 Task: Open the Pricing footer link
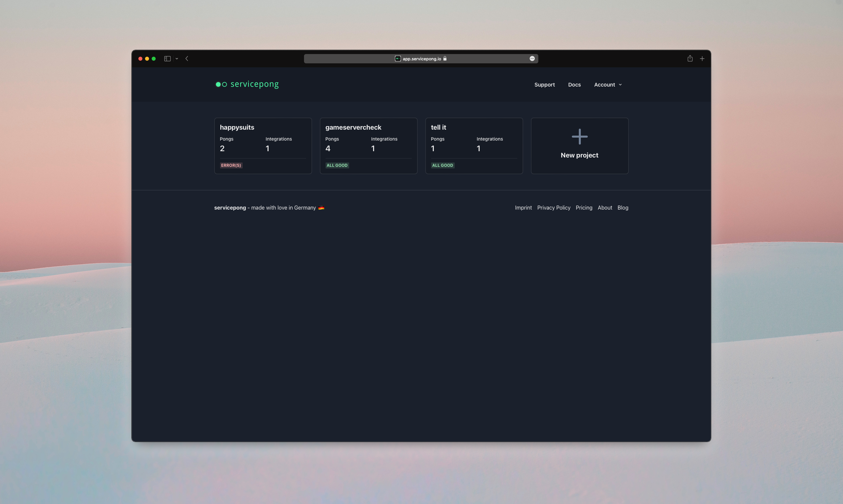[x=584, y=208]
